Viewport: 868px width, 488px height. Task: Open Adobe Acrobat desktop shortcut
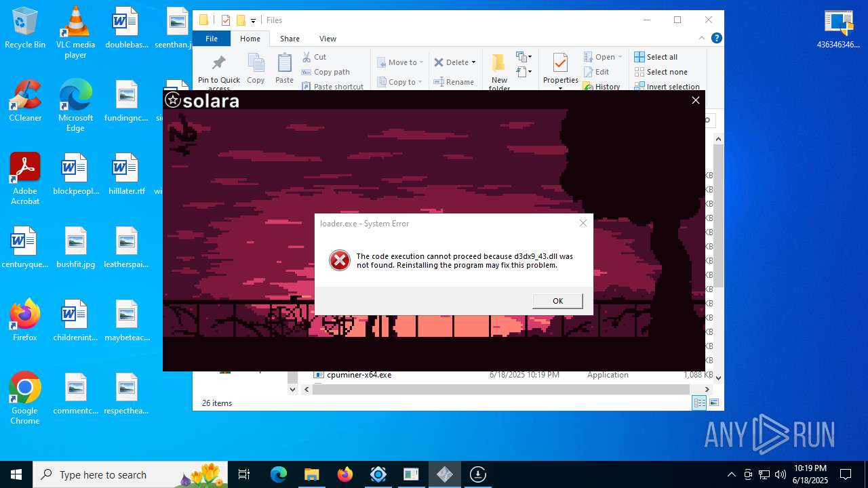click(x=25, y=178)
